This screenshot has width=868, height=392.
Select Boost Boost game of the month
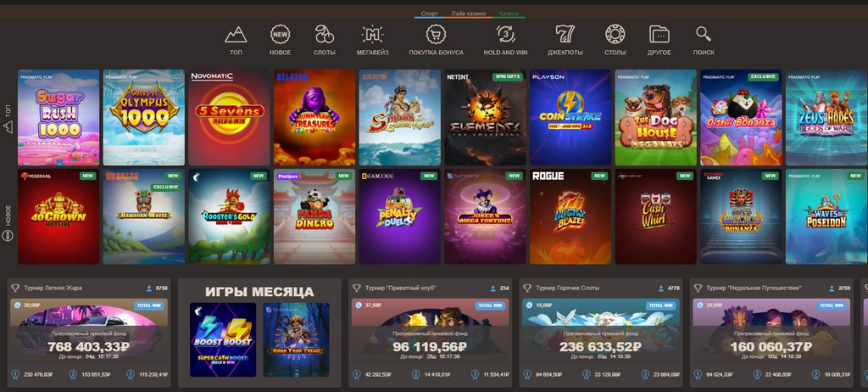point(223,339)
